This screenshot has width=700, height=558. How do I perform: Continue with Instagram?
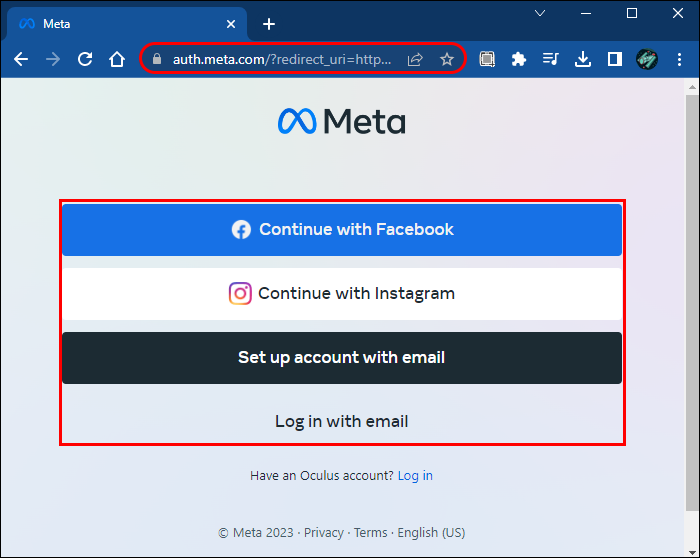pos(342,293)
